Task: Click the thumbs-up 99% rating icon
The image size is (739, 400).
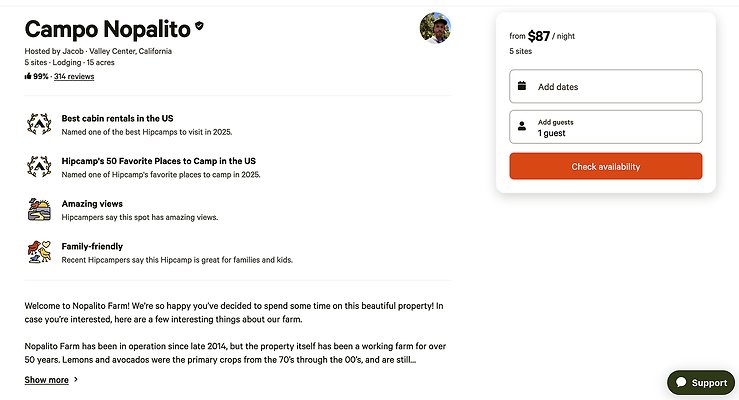Action: [x=28, y=76]
